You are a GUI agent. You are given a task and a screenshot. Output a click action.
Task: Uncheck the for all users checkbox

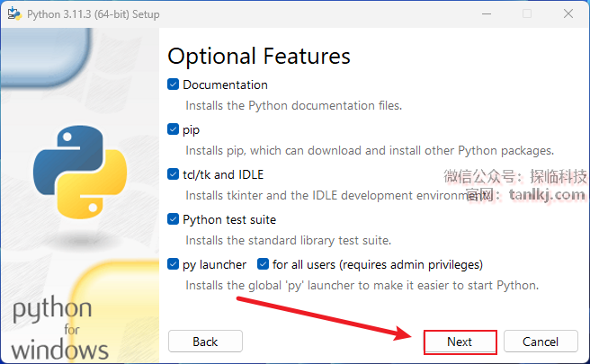263,264
